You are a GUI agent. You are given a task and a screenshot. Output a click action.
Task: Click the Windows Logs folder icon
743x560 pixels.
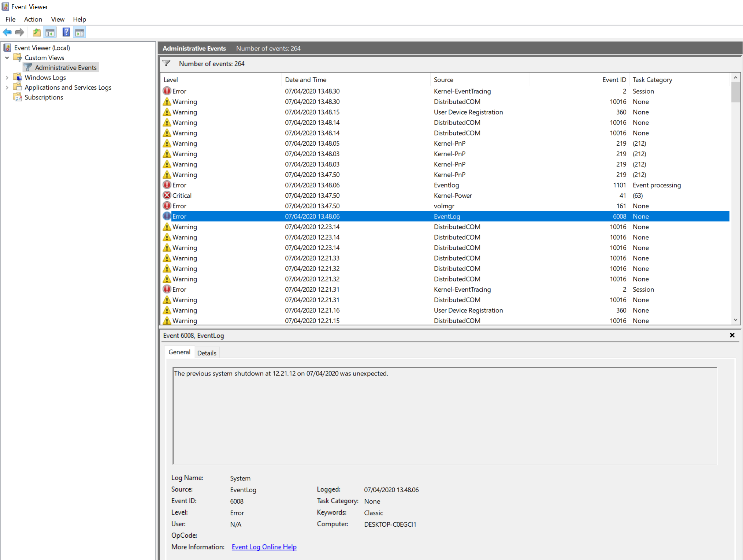(x=18, y=77)
